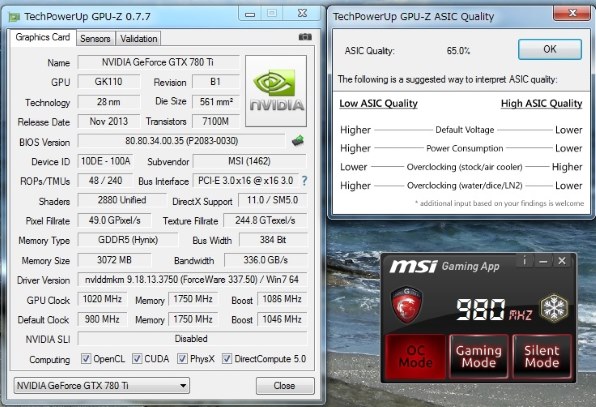Click the Memory Type field GDDR5 (Hynix)
The image size is (596, 407).
point(128,240)
